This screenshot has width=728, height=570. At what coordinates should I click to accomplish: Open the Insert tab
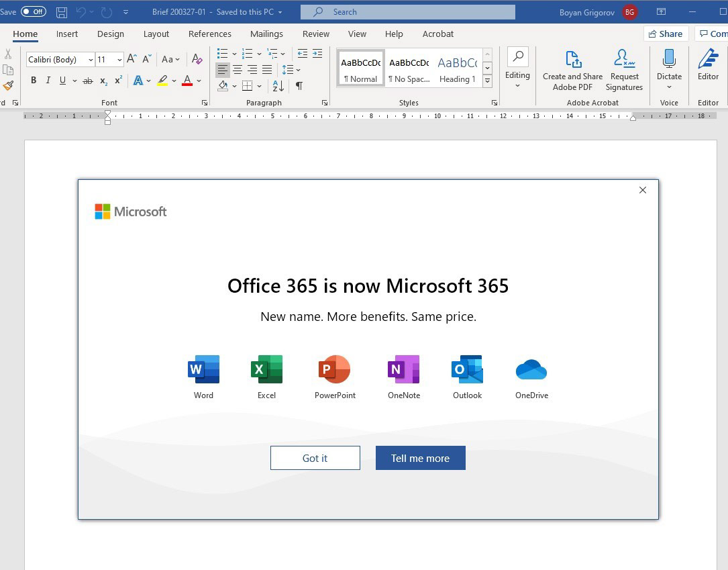point(67,34)
